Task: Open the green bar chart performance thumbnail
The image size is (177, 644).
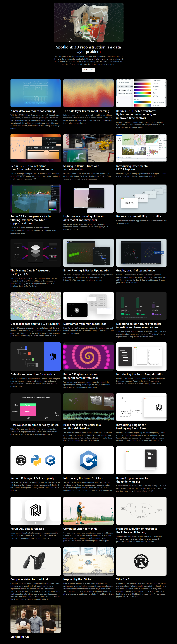Action: (141, 306)
